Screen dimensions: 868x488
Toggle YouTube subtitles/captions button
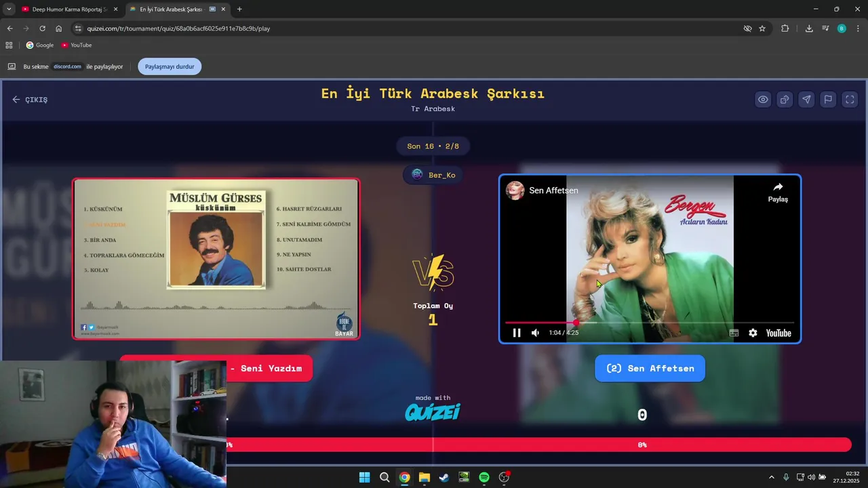(734, 333)
